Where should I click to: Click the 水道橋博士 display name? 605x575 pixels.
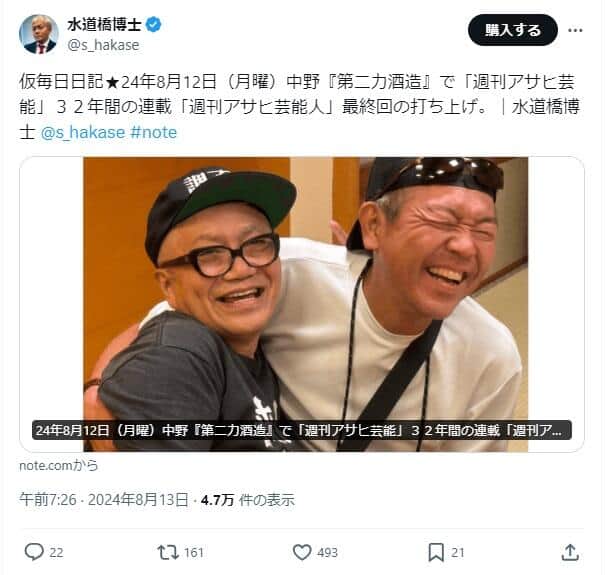pyautogui.click(x=104, y=25)
